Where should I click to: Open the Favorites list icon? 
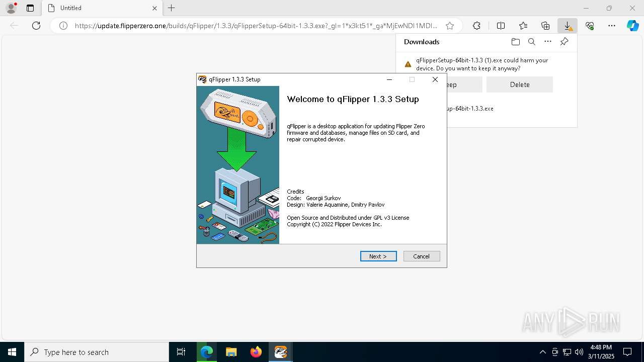tap(523, 26)
